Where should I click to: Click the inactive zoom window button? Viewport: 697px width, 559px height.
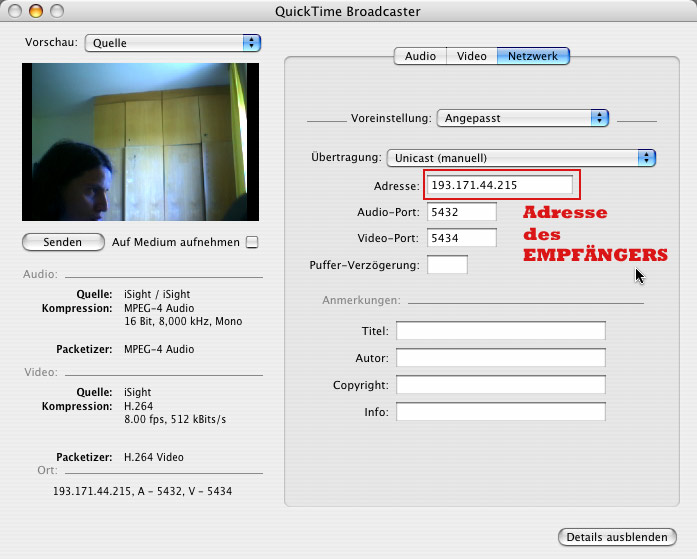[x=57, y=11]
